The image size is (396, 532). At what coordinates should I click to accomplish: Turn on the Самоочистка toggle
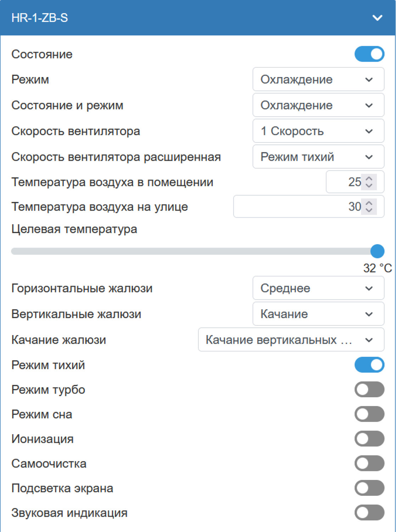(x=369, y=463)
